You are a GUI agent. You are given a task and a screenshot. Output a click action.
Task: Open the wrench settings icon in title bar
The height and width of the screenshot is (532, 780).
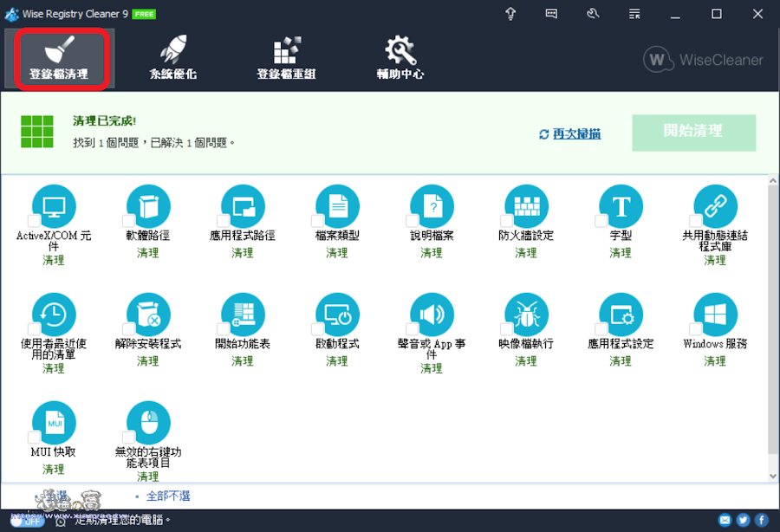pyautogui.click(x=593, y=14)
